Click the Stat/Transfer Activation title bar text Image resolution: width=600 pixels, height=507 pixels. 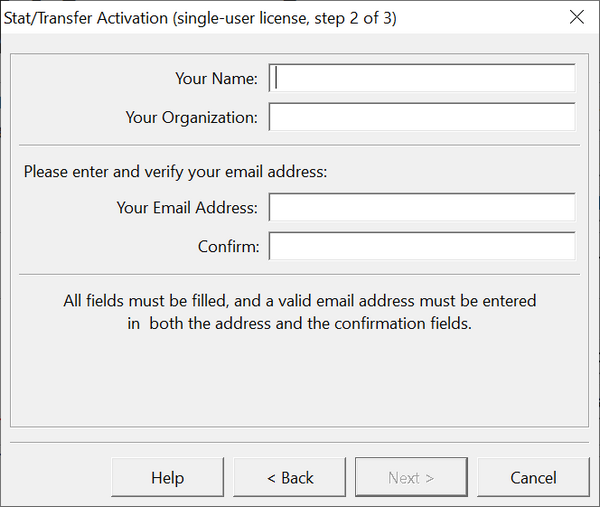(x=200, y=18)
